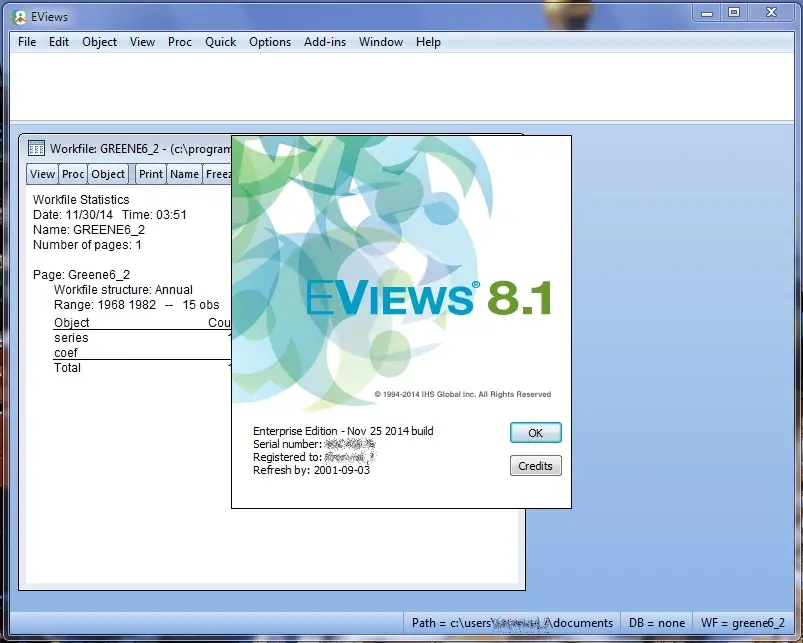Open the View menu in menu bar
Screen dimensions: 803x643
pyautogui.click(x=142, y=42)
